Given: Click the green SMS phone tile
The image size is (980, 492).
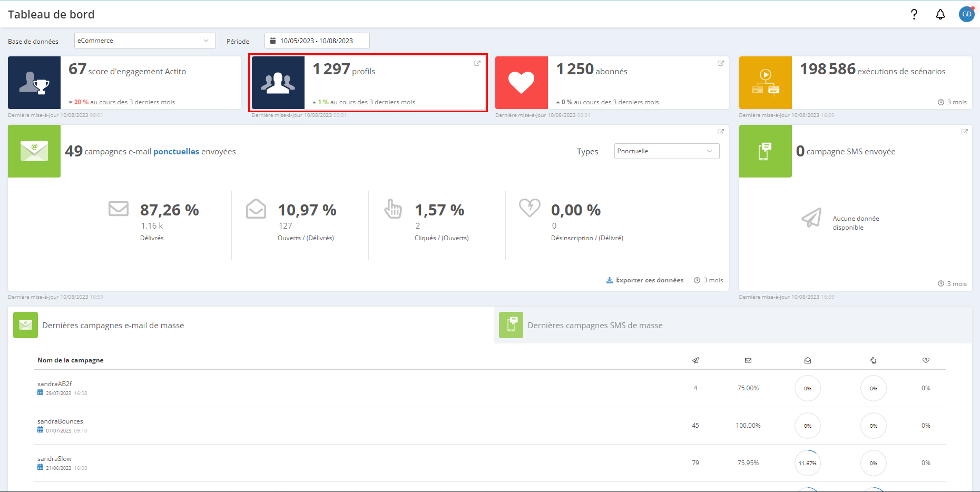Looking at the screenshot, I should pos(766,151).
